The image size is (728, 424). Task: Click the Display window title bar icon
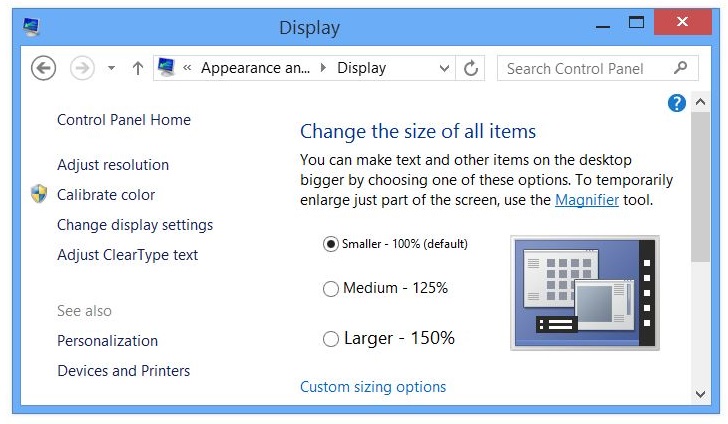tap(32, 26)
